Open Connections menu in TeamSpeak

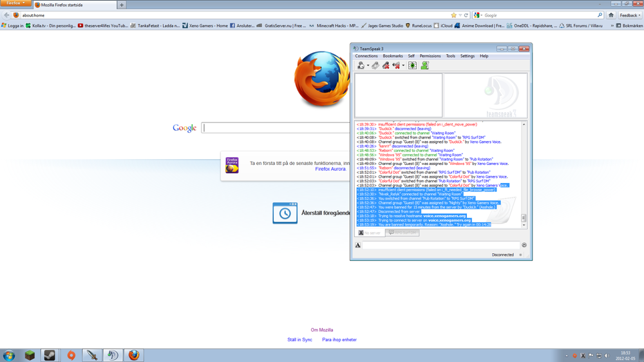366,56
